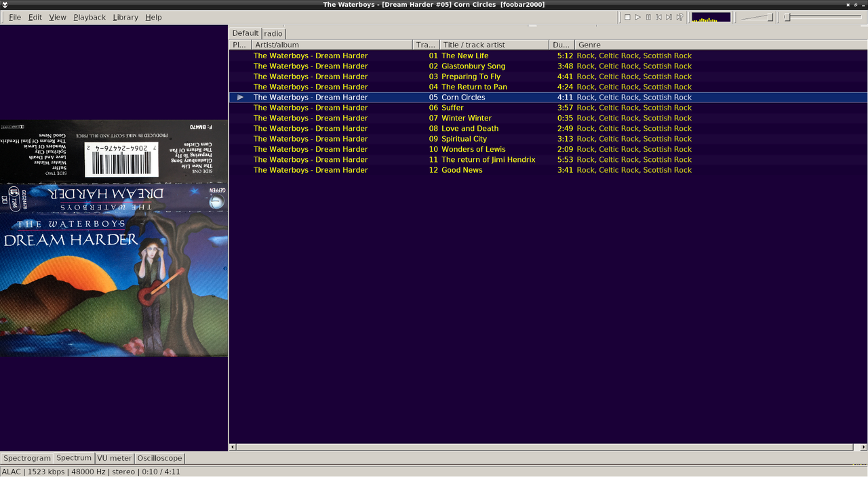Select track 04 The Return to Pan

[548, 87]
